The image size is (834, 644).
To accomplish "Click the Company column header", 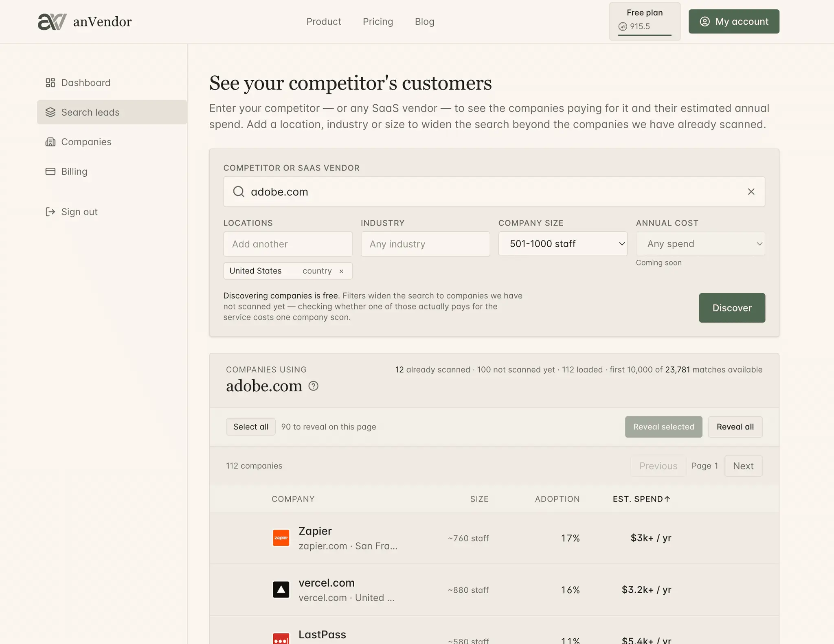I will tap(293, 499).
